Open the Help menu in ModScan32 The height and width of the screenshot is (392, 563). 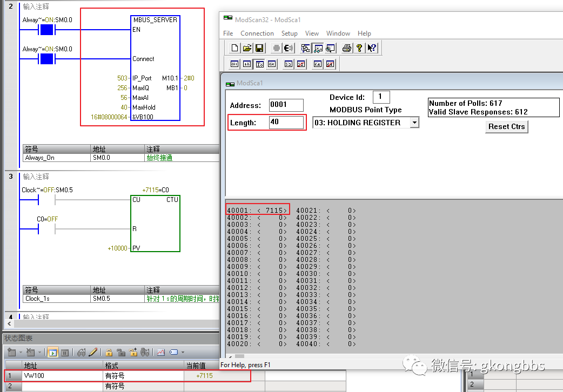coord(365,33)
